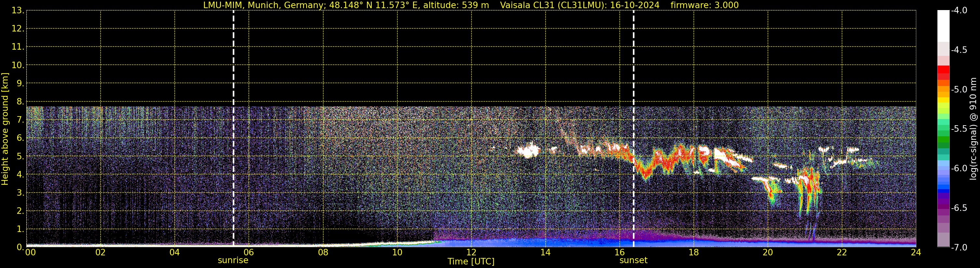980x268 pixels.
Task: Click the yellow band of the colorbar
Action: [944, 100]
